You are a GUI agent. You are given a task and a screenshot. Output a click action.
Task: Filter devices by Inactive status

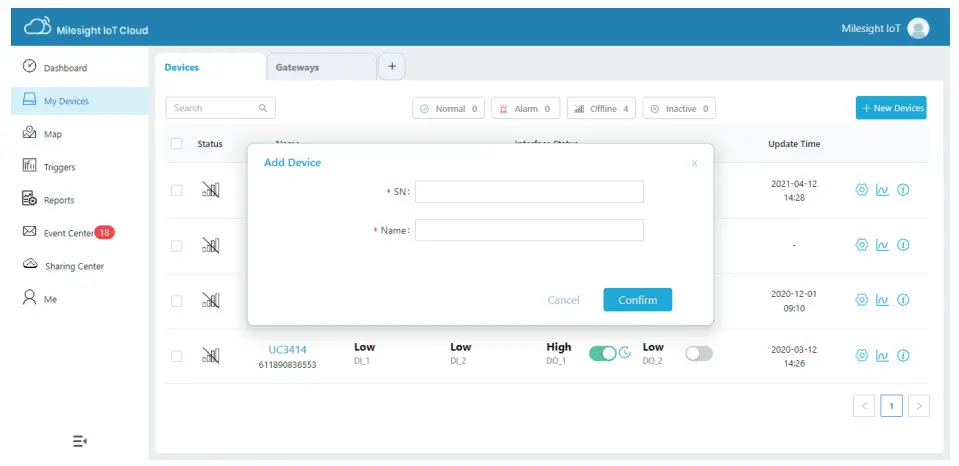pos(679,108)
